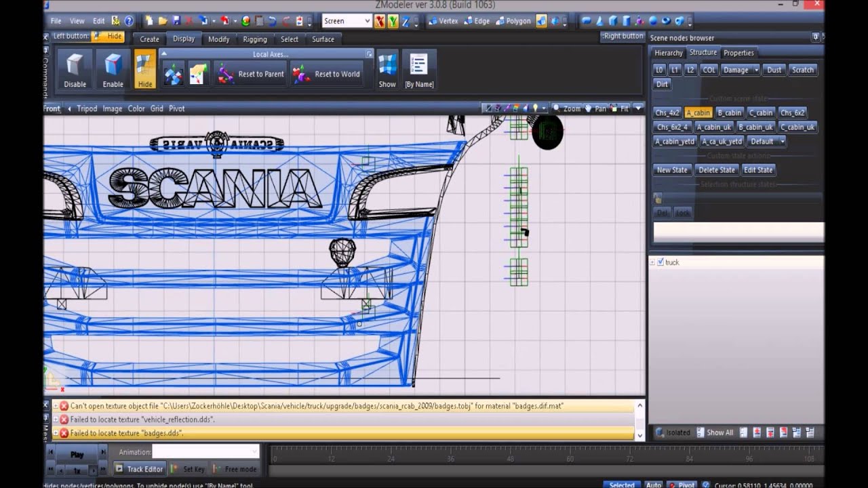Switch to the Properties tab
The height and width of the screenshot is (488, 868).
pyautogui.click(x=738, y=53)
